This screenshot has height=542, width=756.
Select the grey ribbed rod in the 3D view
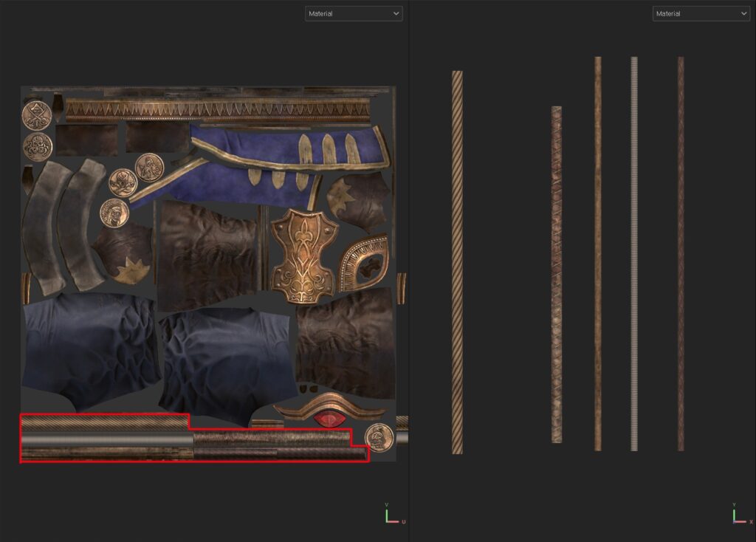pos(634,253)
